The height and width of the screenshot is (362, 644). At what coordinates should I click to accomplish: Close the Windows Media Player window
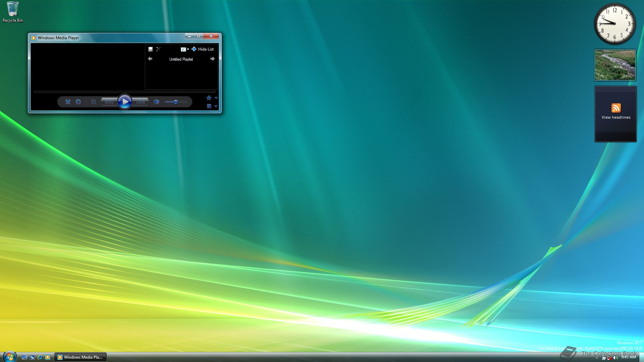[211, 36]
